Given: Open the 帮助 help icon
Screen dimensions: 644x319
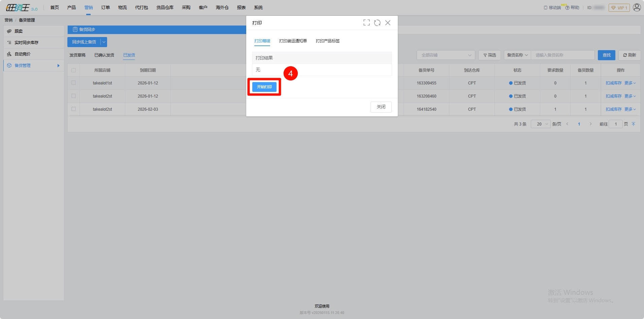Looking at the screenshot, I should tap(568, 8).
